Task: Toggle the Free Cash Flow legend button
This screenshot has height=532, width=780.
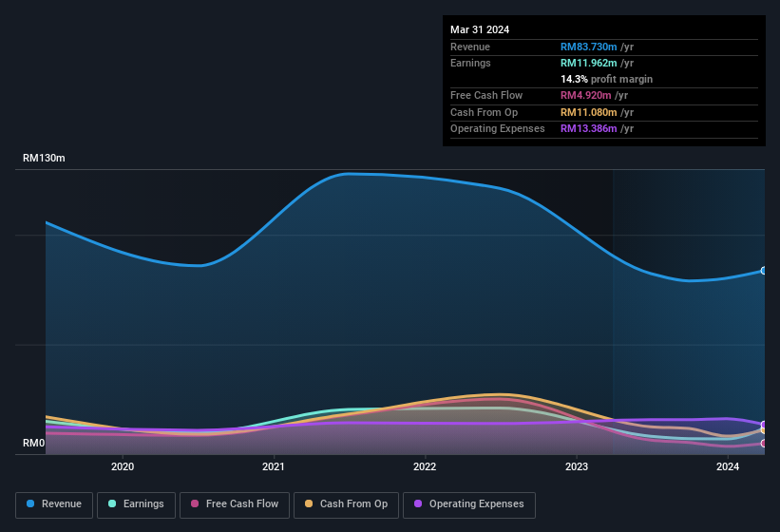Action: (x=235, y=504)
